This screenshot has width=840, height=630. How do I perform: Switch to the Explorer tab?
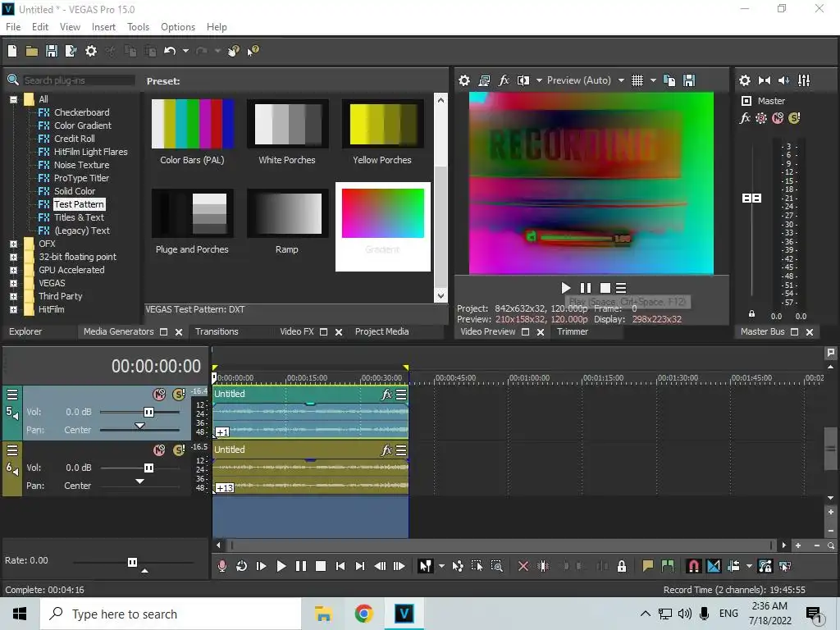25,331
